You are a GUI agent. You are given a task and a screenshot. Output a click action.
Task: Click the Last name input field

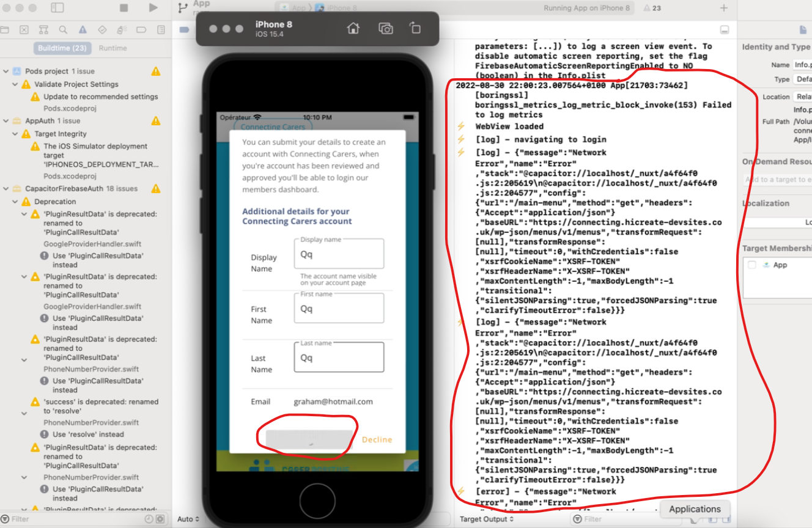[x=339, y=358]
